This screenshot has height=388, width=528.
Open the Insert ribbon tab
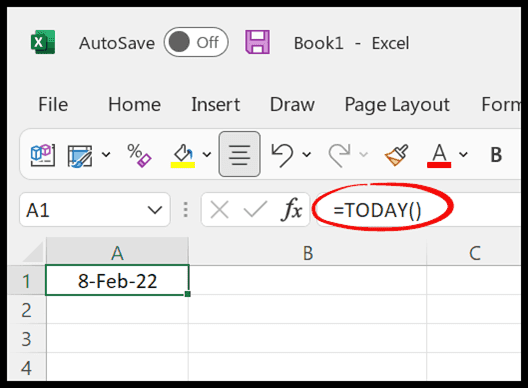[x=216, y=104]
